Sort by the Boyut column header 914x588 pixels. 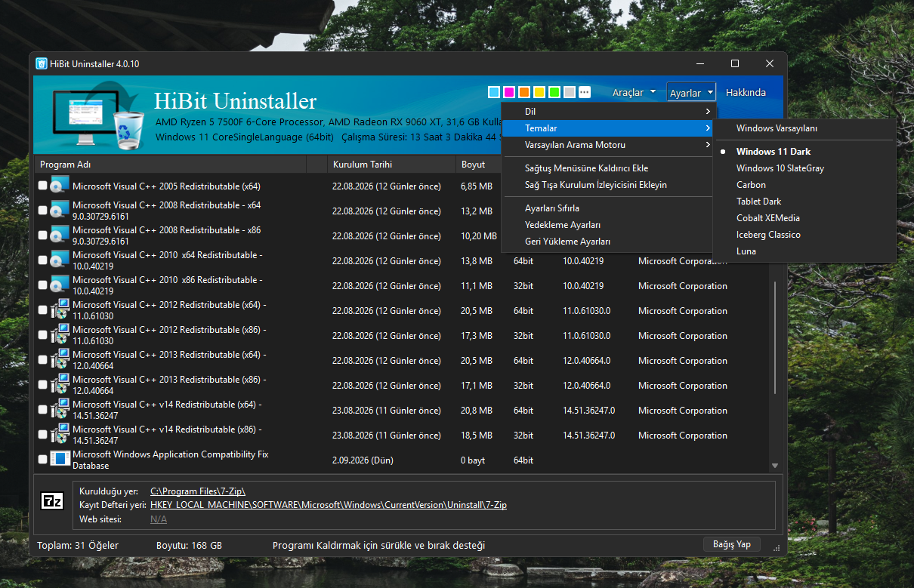[x=478, y=165]
